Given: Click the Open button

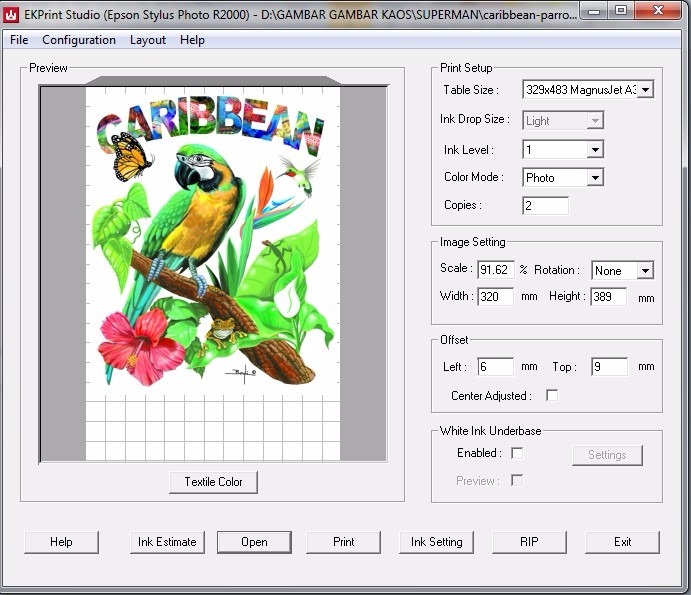Looking at the screenshot, I should point(254,542).
